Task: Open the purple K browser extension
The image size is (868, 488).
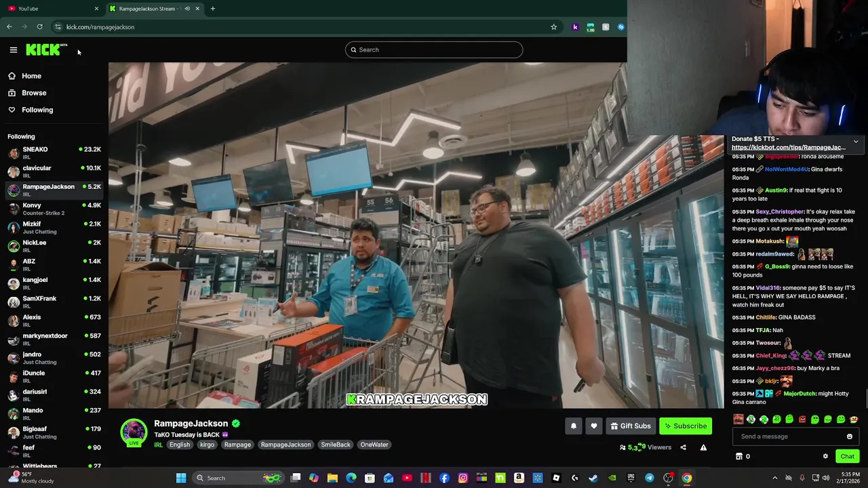Action: pos(575,27)
